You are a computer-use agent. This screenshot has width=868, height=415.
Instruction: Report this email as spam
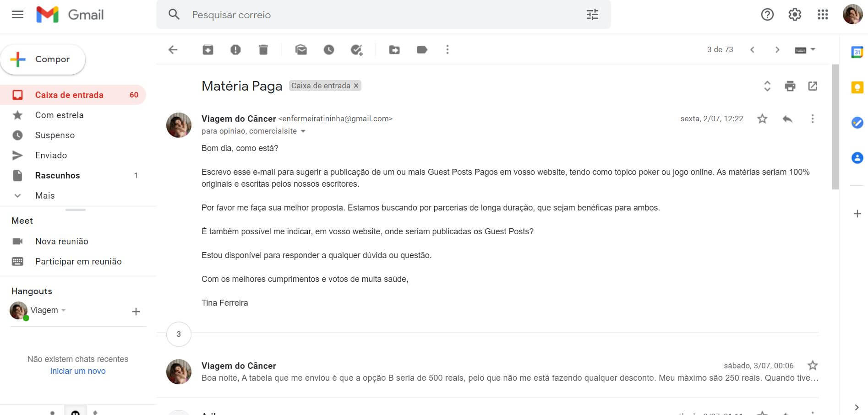(235, 49)
